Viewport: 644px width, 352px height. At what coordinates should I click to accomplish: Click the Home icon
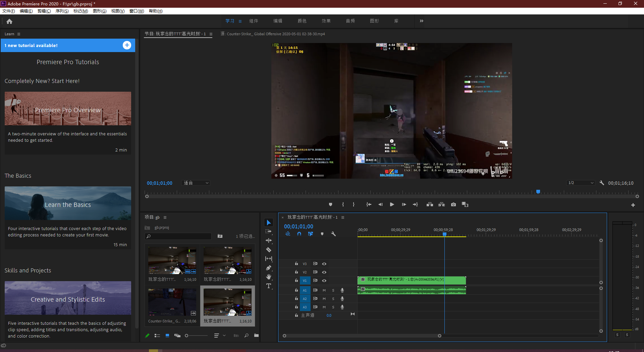(x=9, y=21)
